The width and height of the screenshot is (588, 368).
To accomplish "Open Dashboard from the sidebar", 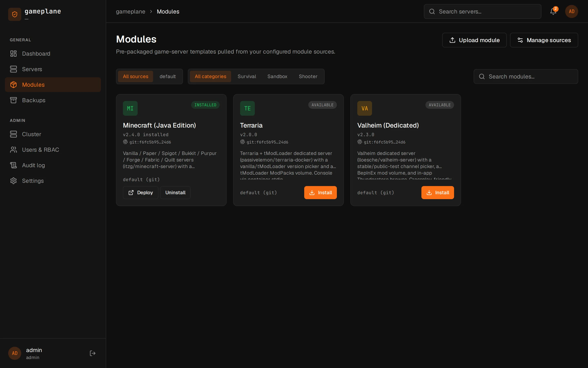I will pyautogui.click(x=53, y=54).
